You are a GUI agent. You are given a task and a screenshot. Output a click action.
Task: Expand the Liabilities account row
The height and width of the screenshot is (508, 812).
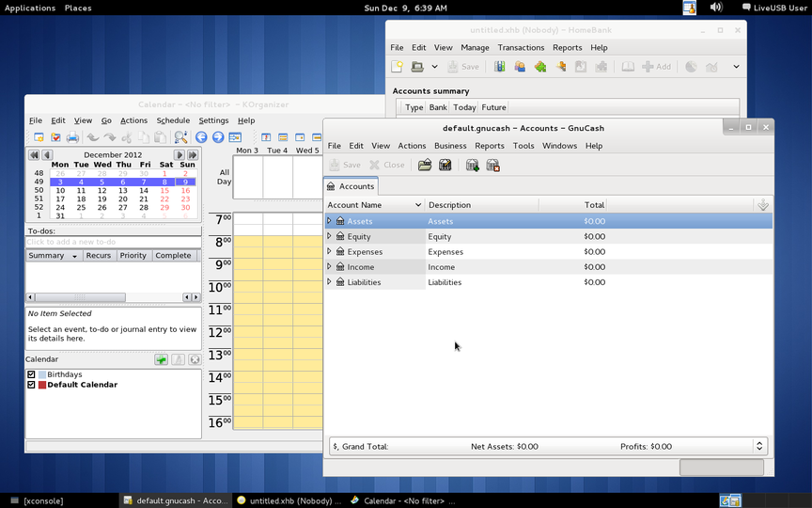point(329,282)
